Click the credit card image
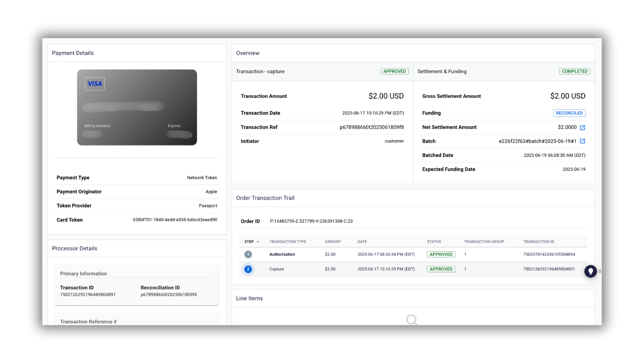The image size is (644, 363). (x=137, y=107)
